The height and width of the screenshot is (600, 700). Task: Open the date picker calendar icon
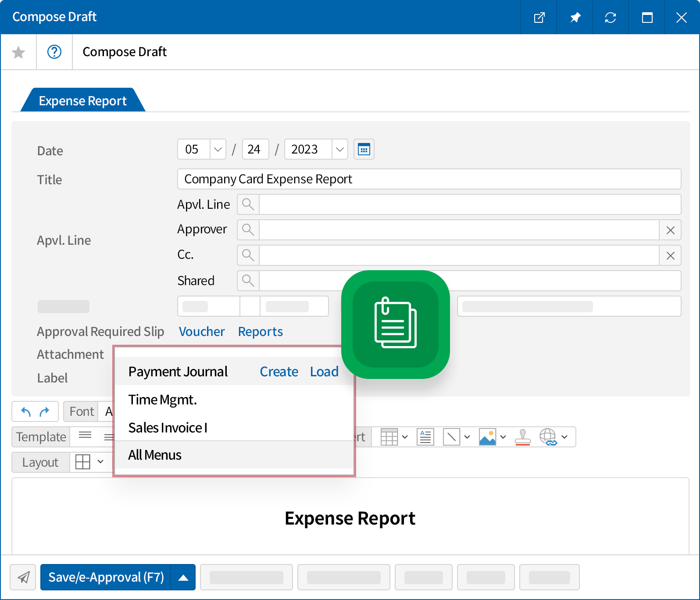click(364, 150)
